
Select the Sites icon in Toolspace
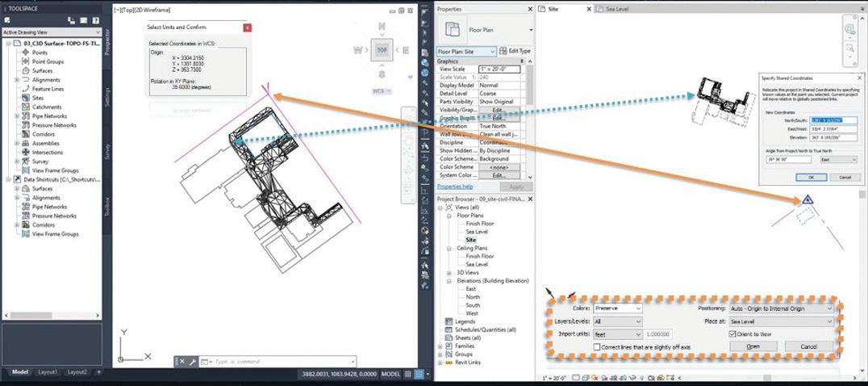[26, 98]
